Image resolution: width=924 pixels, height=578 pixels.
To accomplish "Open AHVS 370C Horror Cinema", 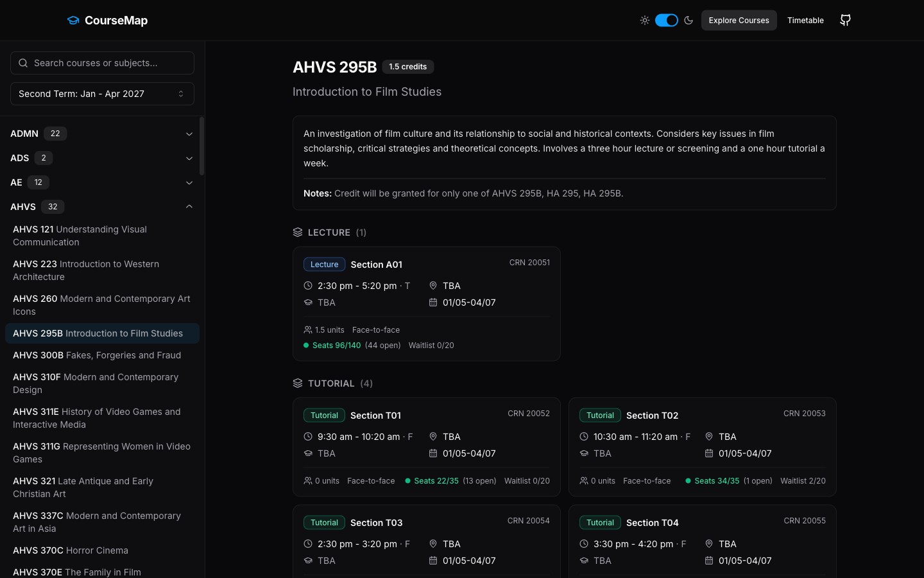I will 102,550.
